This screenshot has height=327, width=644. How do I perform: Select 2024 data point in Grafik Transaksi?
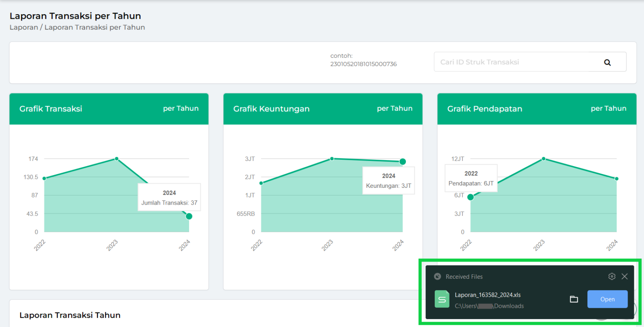tap(189, 216)
